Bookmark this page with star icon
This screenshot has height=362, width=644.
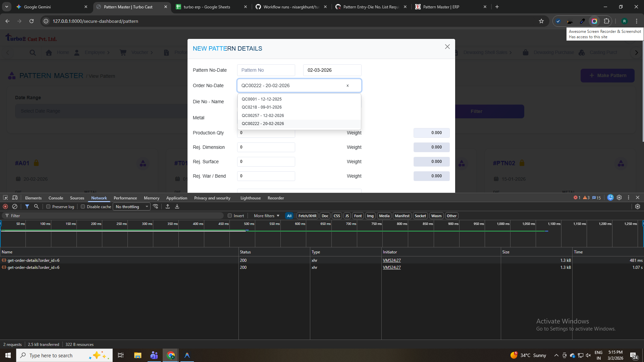541,21
